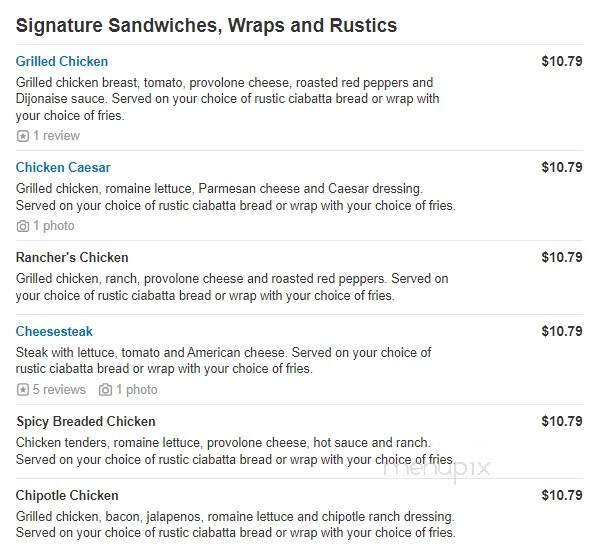Click the Grilled Chicken $10.79 price
The height and width of the screenshot is (551, 616).
pyautogui.click(x=561, y=62)
